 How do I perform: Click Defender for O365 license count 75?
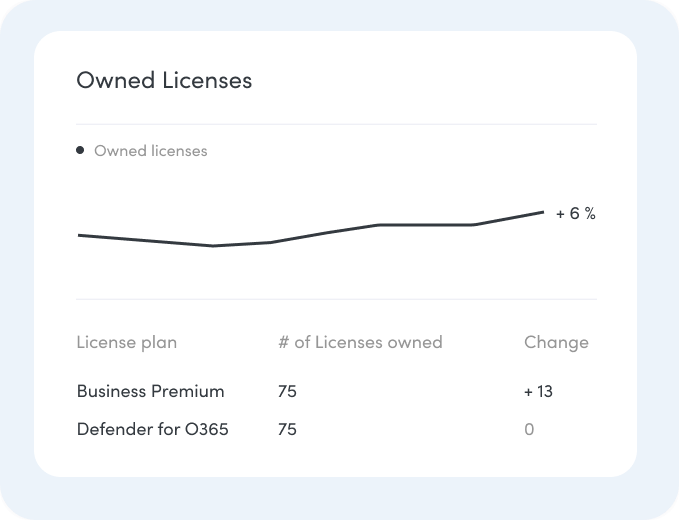pyautogui.click(x=287, y=430)
